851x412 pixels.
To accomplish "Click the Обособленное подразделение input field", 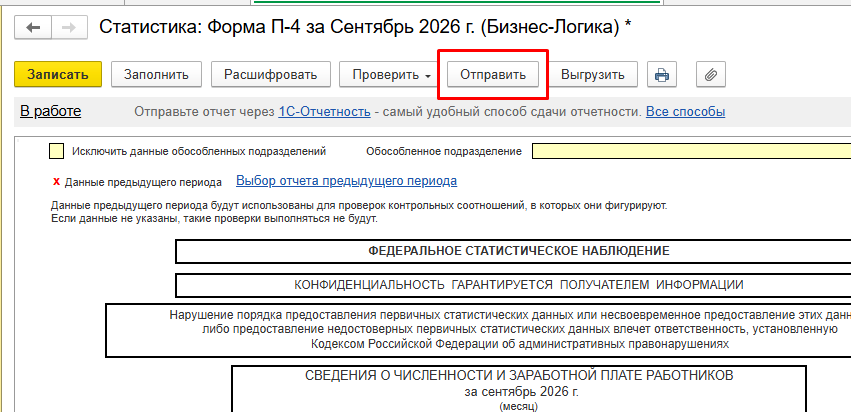I will (691, 151).
